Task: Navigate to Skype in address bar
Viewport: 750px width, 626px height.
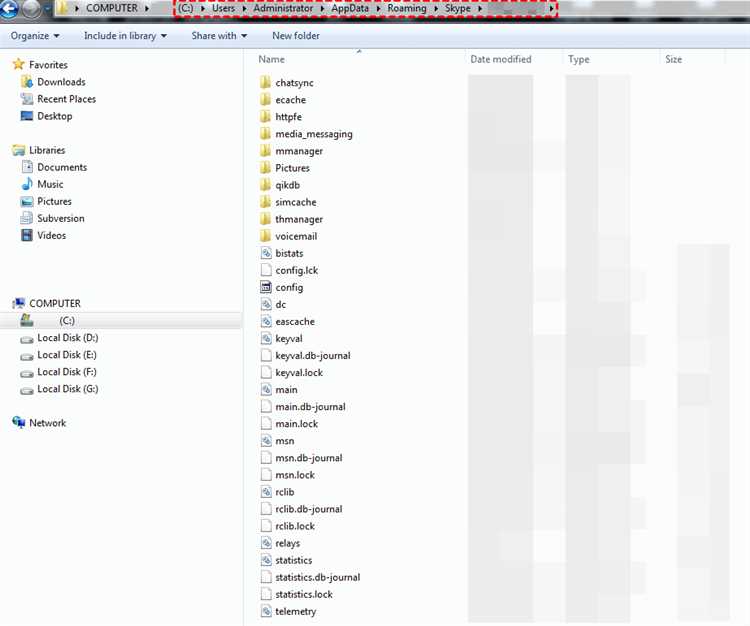Action: 458,9
